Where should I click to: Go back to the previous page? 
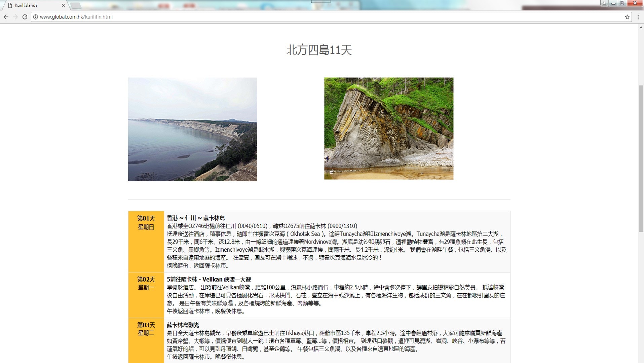click(6, 17)
